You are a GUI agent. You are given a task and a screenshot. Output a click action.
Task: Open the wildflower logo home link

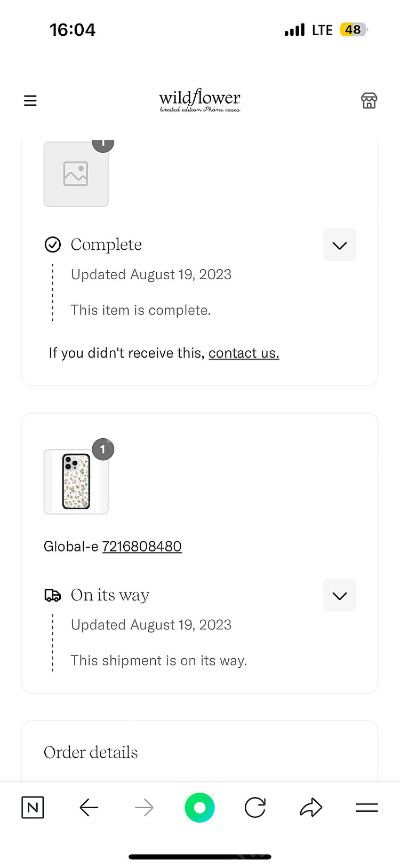[x=200, y=100]
